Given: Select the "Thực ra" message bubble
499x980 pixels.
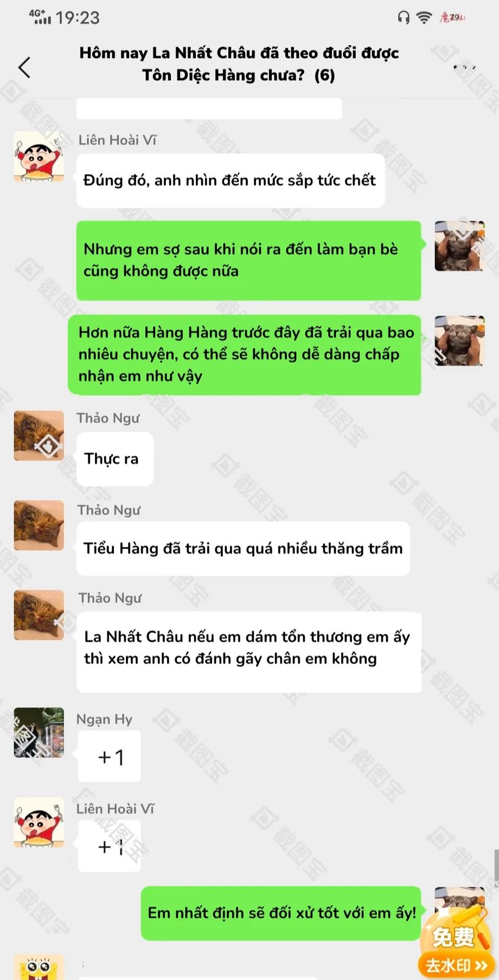Looking at the screenshot, I should [115, 459].
